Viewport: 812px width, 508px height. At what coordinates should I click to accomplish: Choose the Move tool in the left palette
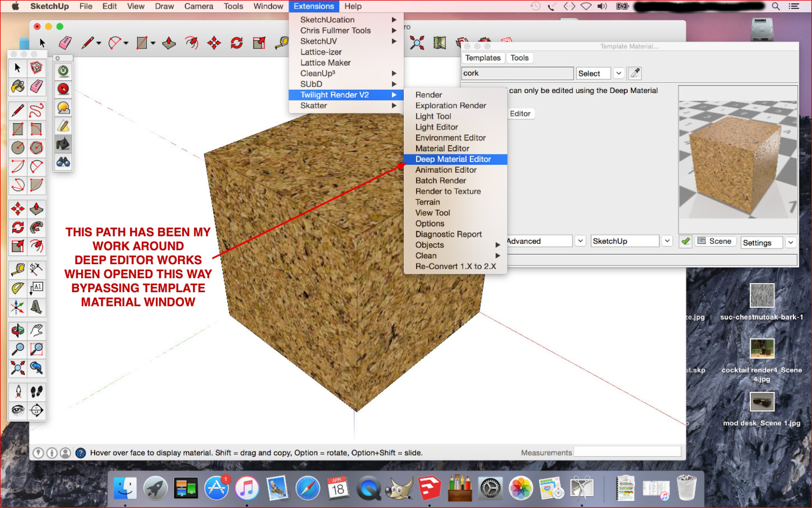(18, 208)
